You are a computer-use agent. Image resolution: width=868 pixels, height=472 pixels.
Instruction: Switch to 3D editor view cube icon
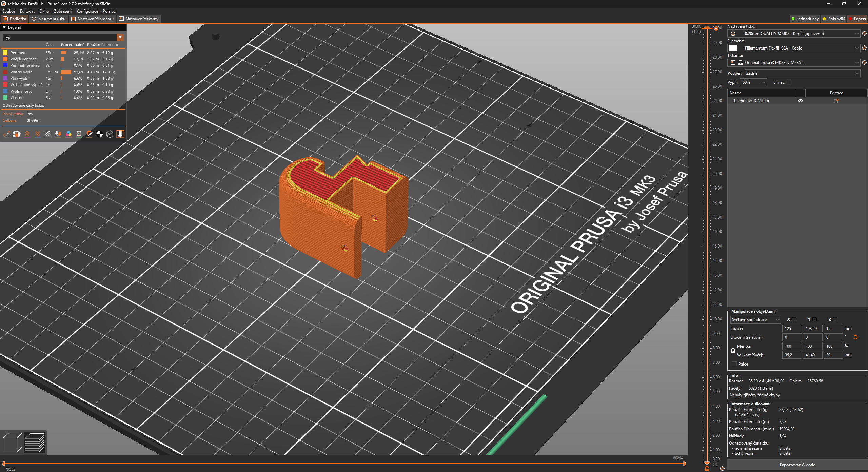point(12,442)
